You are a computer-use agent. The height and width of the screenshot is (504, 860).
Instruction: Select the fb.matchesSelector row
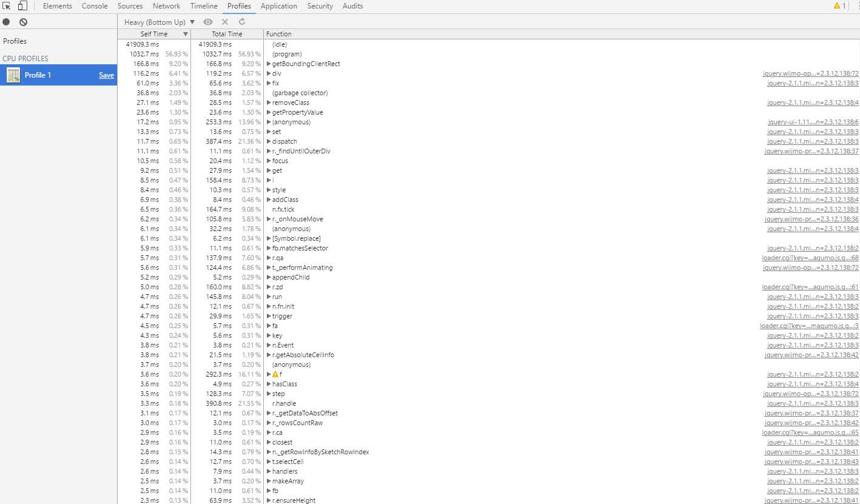(489, 248)
